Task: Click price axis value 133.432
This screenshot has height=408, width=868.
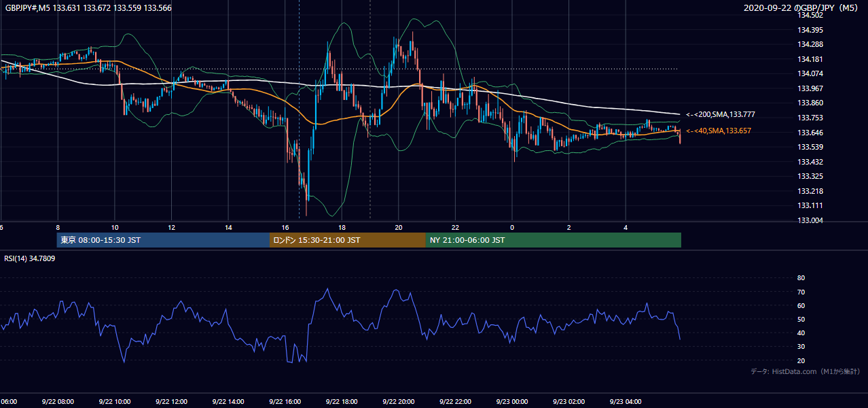Action: [x=810, y=162]
